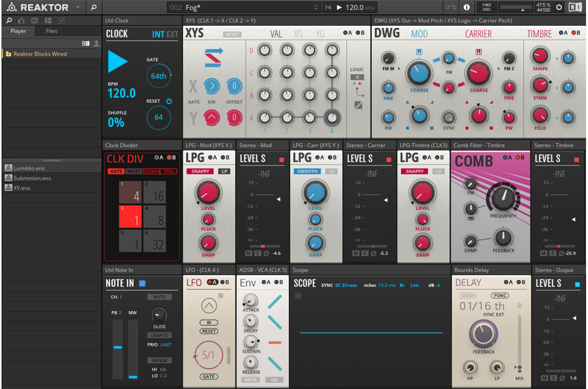The height and width of the screenshot is (389, 588).
Task: Click the freeze snowflake icon in Scope
Action: pos(298,295)
